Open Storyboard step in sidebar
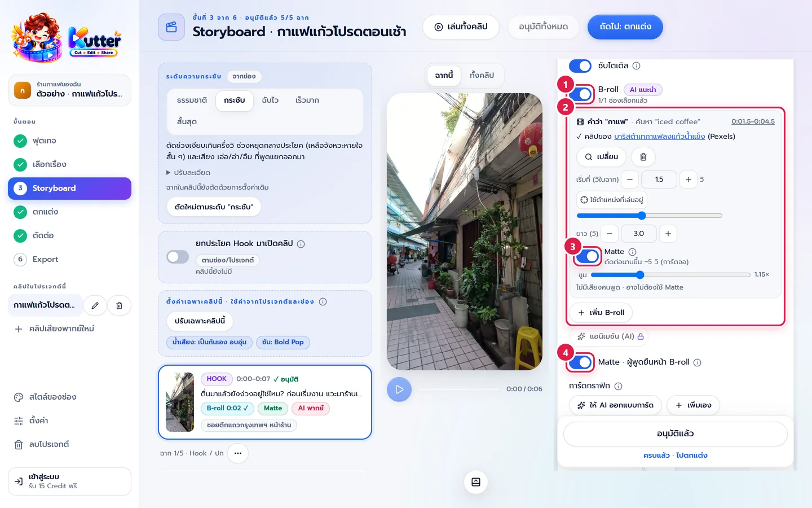 [x=69, y=188]
